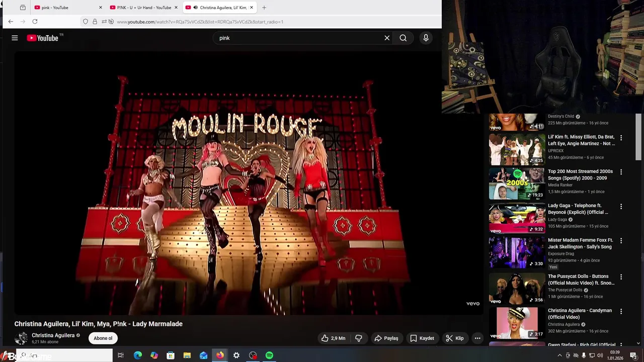Show hidden system tray icons chevron
This screenshot has width=644, height=362.
[560, 355]
